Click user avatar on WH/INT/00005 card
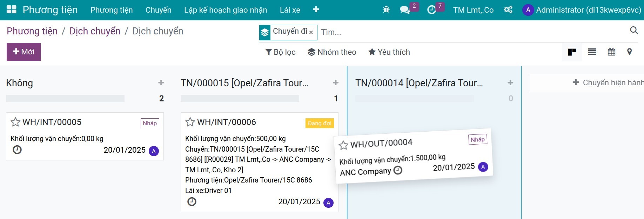644x219 pixels. pyautogui.click(x=154, y=151)
